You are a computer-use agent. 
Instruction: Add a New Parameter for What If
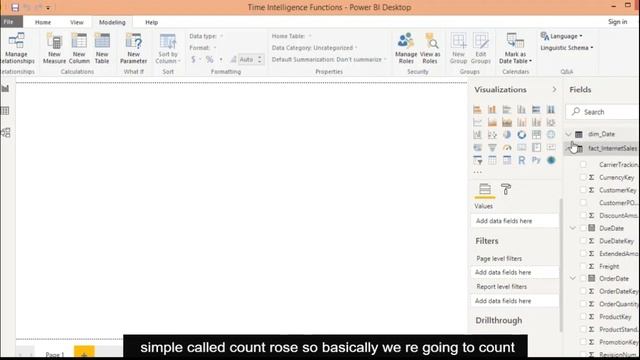click(x=133, y=48)
